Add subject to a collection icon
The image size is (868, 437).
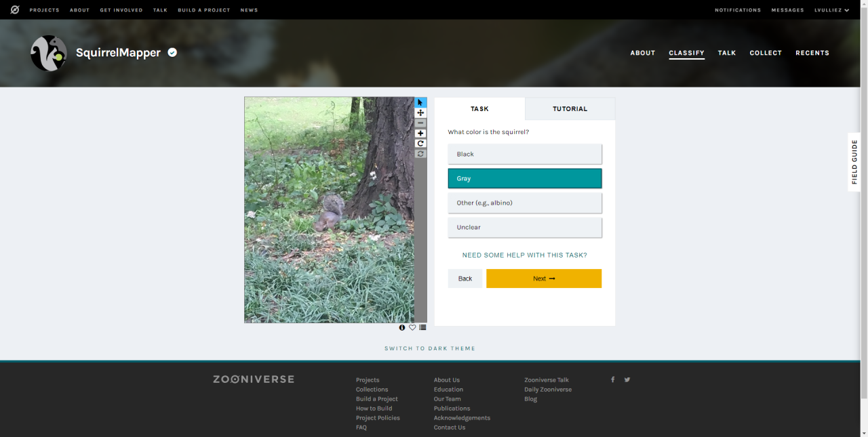coord(422,327)
